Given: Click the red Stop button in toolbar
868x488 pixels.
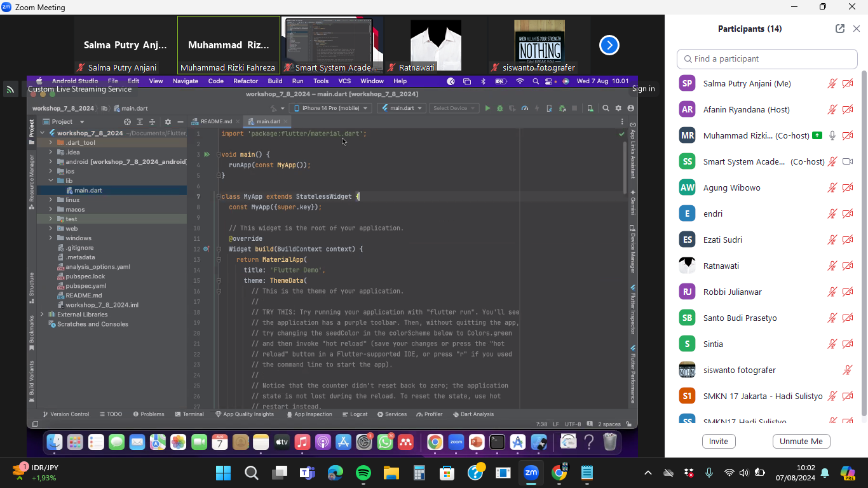Looking at the screenshot, I should point(574,108).
